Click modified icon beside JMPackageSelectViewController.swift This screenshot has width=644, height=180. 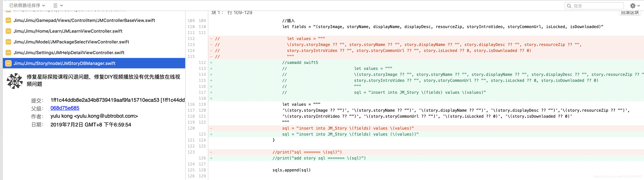pos(8,42)
